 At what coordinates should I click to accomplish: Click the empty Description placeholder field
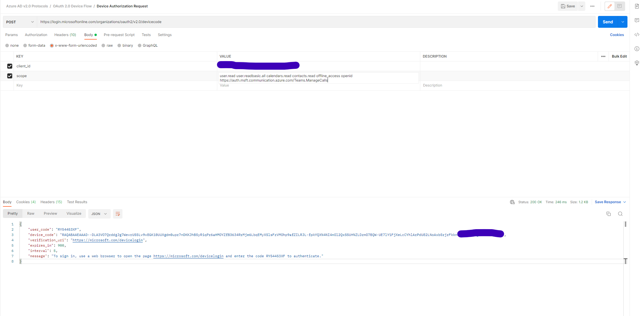click(524, 85)
